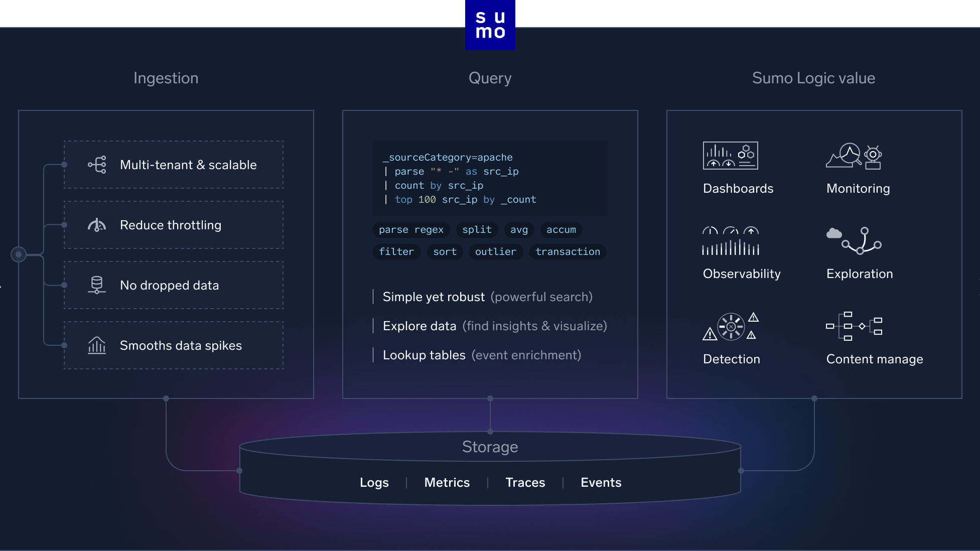The width and height of the screenshot is (980, 551).
Task: Click the Sumo logo at the top
Action: pos(490,25)
